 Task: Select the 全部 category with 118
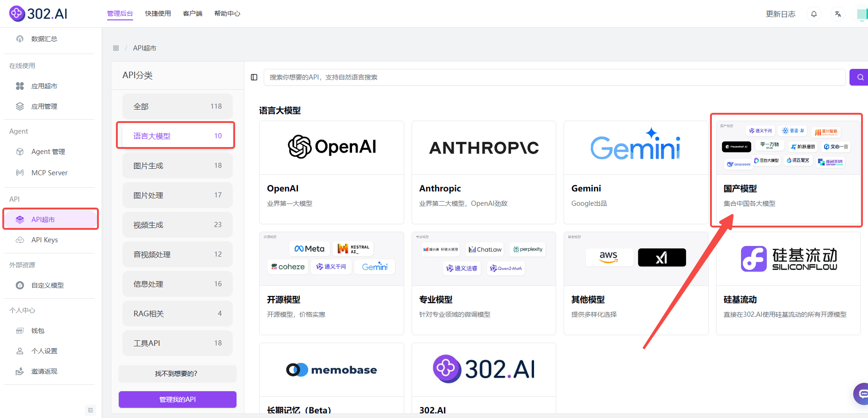pyautogui.click(x=177, y=106)
